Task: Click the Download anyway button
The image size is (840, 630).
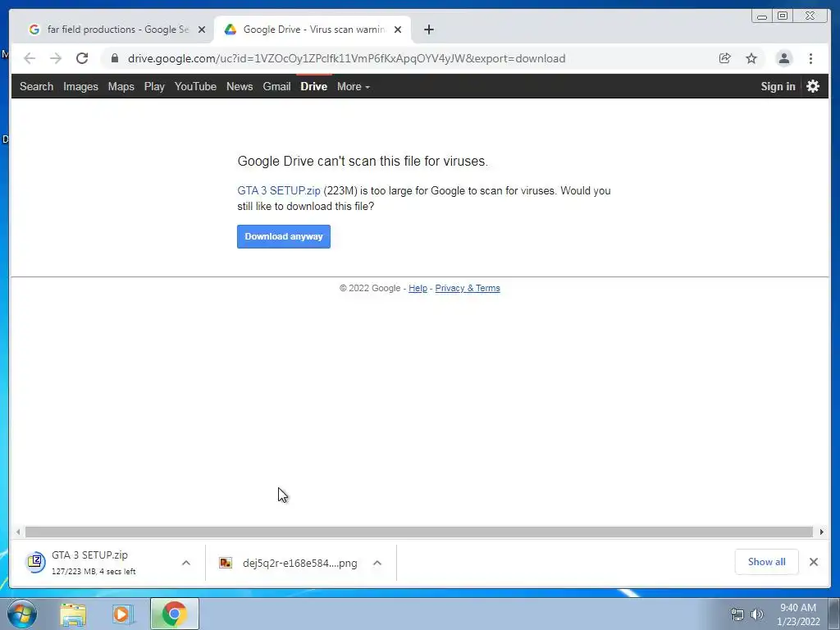Action: pyautogui.click(x=283, y=236)
